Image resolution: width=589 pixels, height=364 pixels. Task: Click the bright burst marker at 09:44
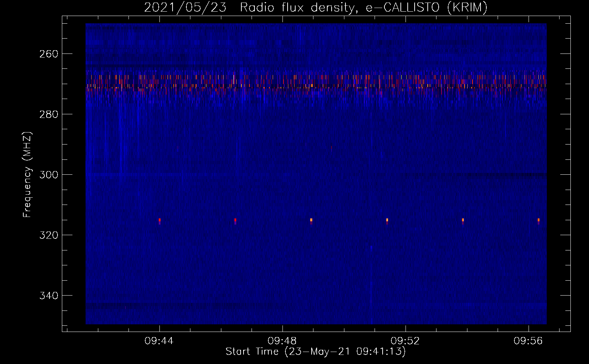159,221
